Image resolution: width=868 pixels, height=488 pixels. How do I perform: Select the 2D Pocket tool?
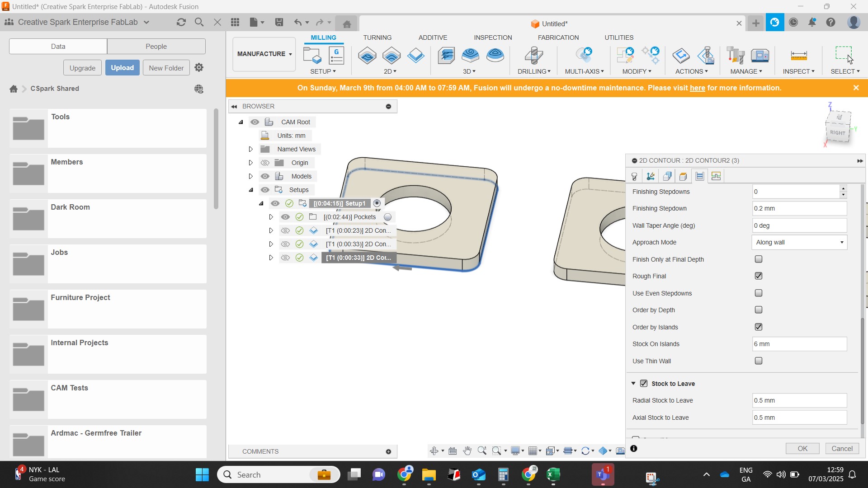coord(392,56)
